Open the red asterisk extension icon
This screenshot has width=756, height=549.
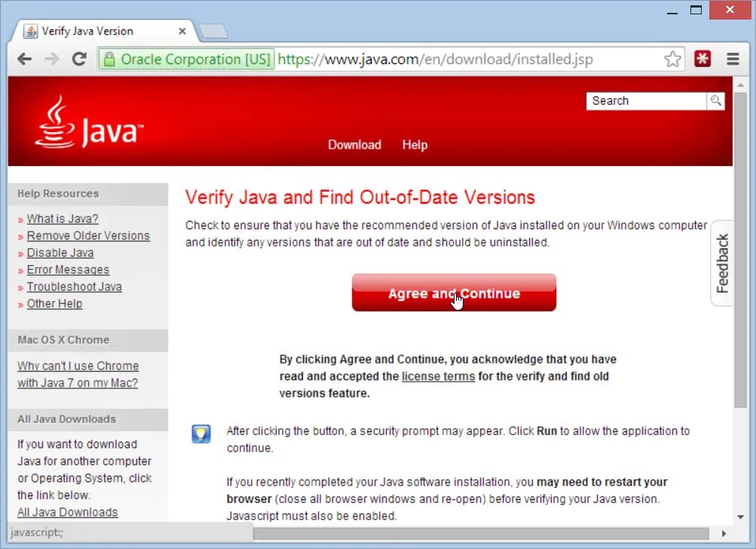coord(702,59)
